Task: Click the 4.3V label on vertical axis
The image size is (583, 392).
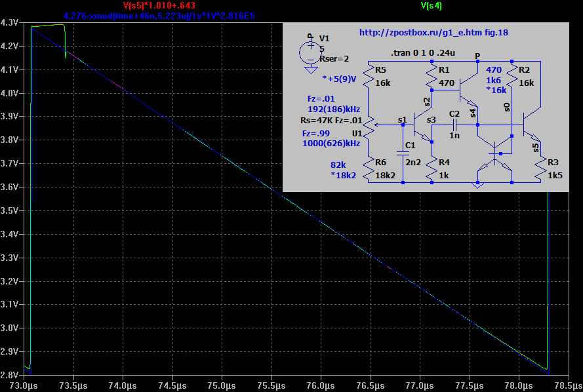Action: (9, 22)
